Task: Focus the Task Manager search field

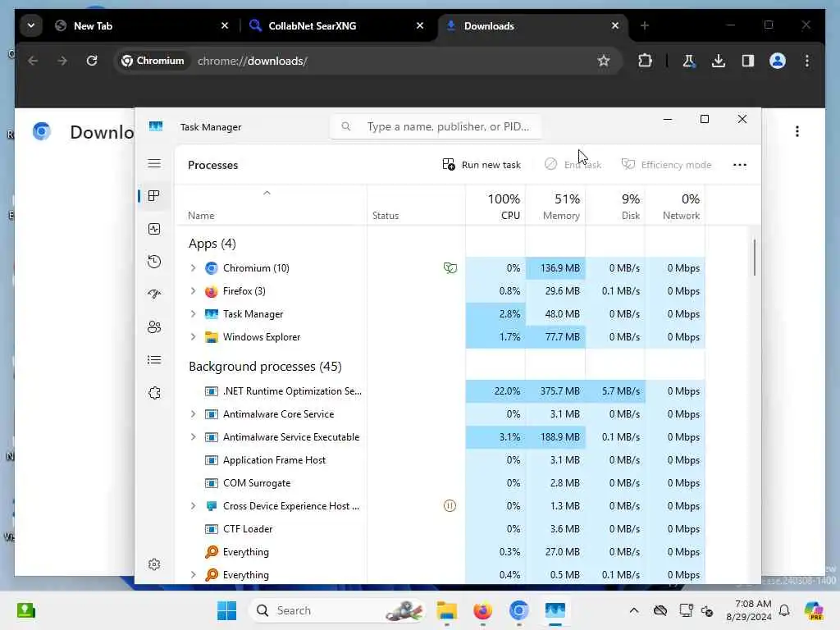Action: [436, 126]
